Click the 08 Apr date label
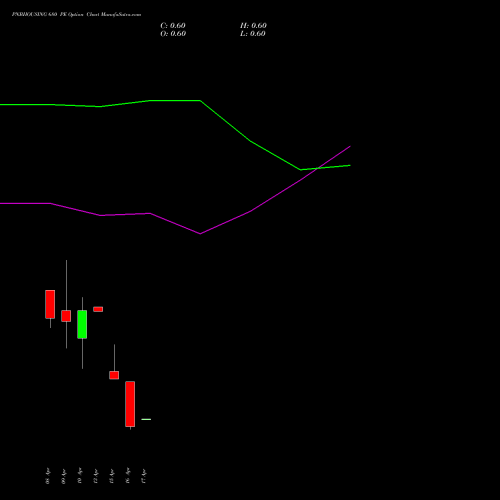The image size is (500, 500). (48, 476)
